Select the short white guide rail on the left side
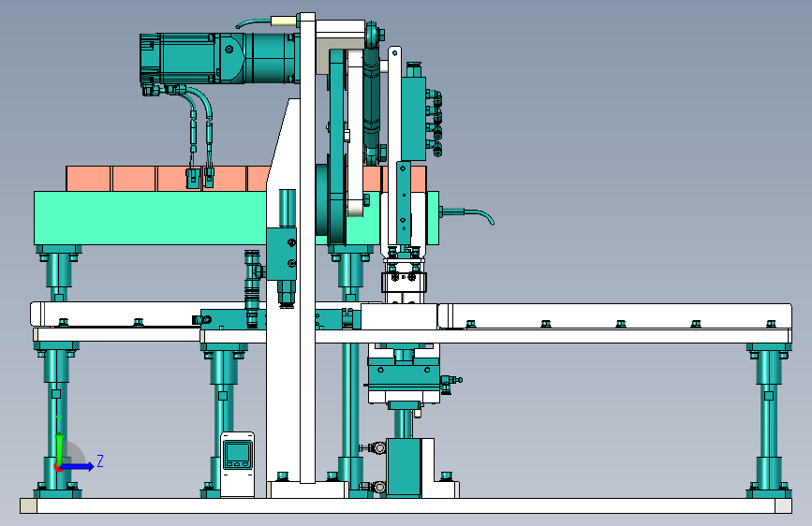 tap(116, 315)
